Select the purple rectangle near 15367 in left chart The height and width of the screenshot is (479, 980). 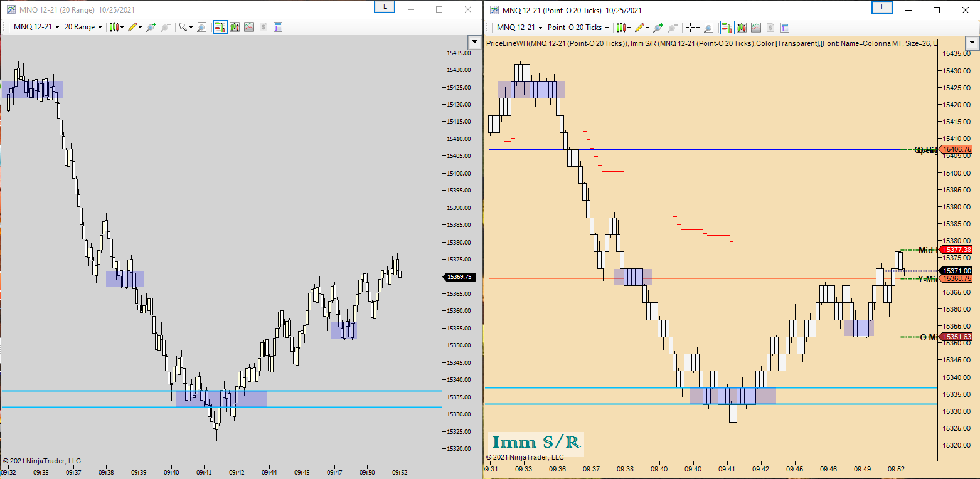pos(125,279)
